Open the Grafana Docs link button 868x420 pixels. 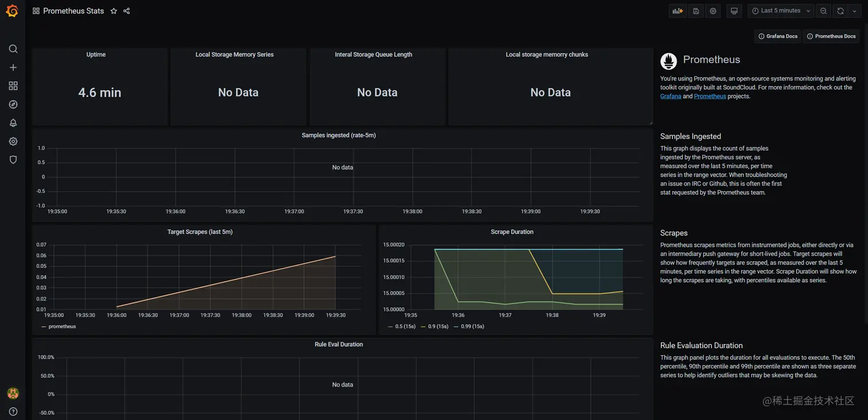pyautogui.click(x=778, y=36)
